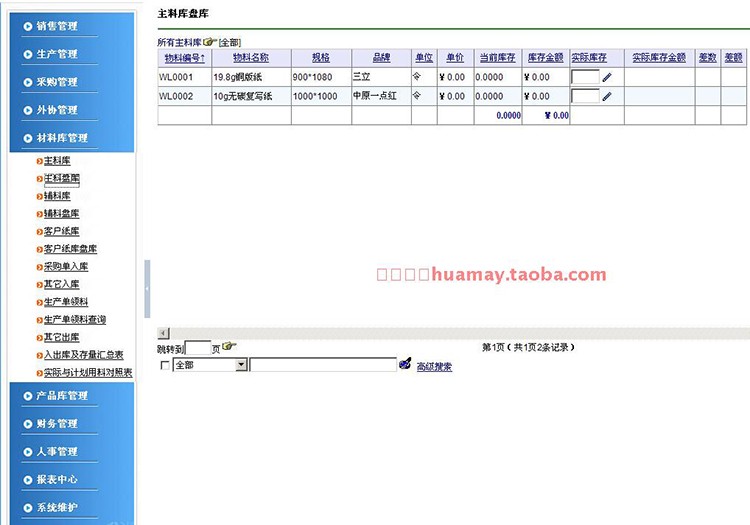
Task: Sort by the 当前库存 column header
Action: coord(497,58)
